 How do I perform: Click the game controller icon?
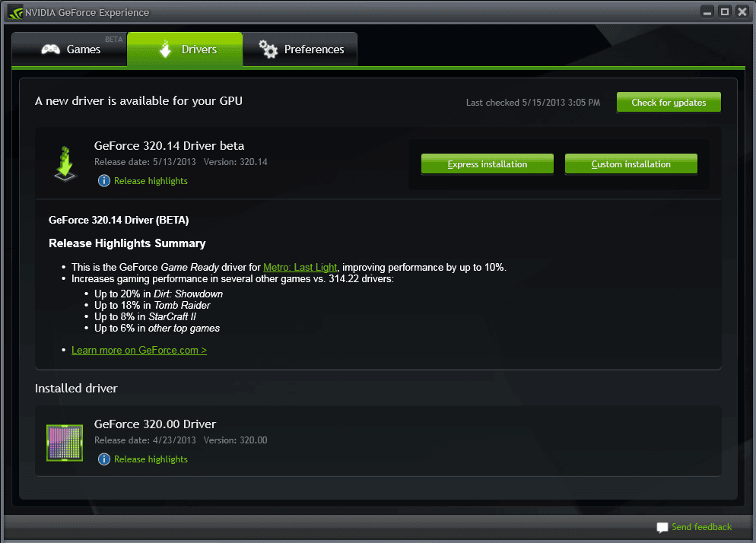[x=51, y=49]
